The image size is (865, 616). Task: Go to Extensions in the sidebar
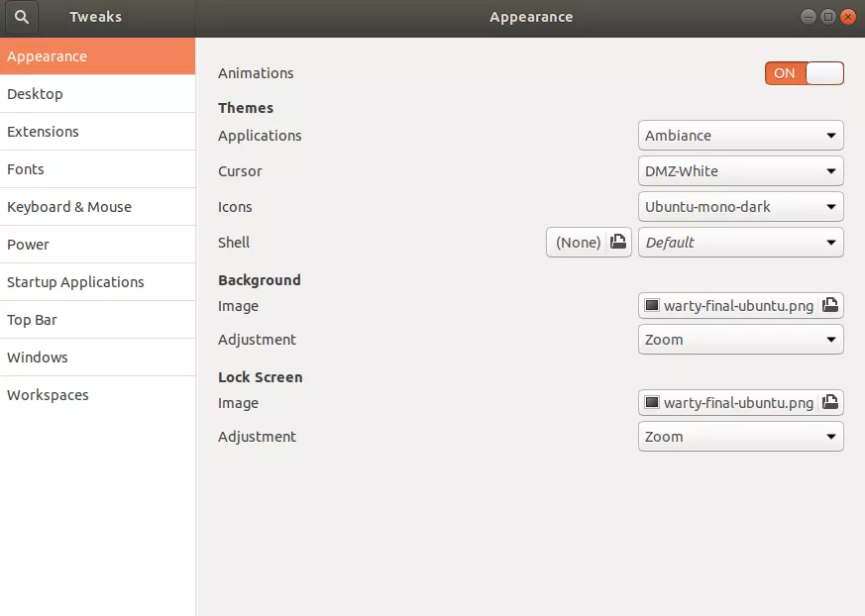tap(98, 132)
